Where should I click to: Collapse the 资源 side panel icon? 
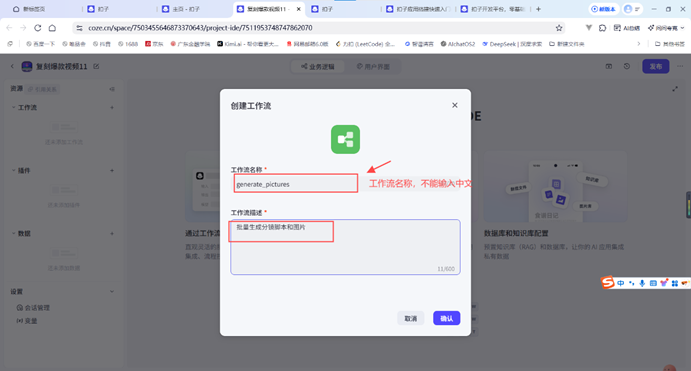click(x=112, y=89)
